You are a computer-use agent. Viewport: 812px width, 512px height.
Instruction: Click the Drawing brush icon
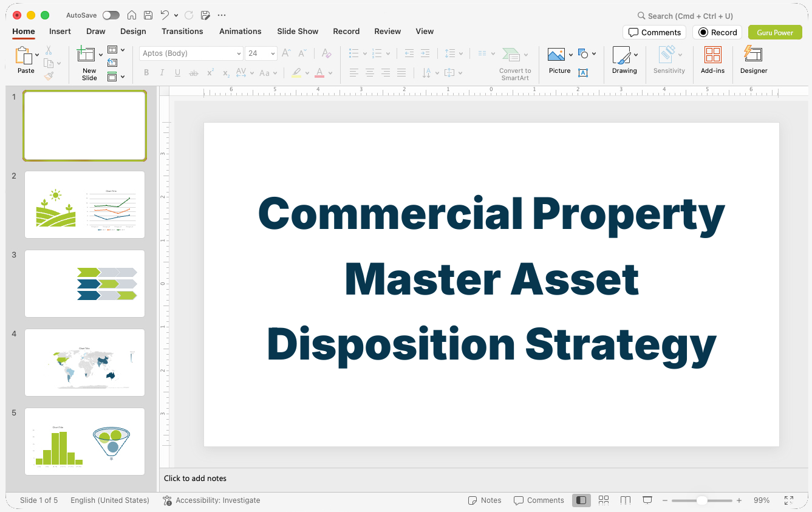(621, 55)
